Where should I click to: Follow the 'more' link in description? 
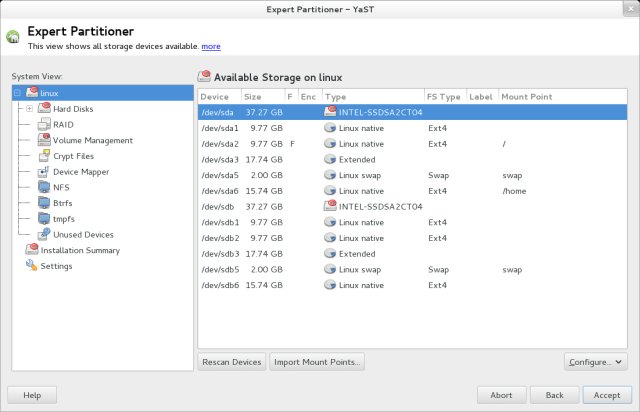click(211, 46)
